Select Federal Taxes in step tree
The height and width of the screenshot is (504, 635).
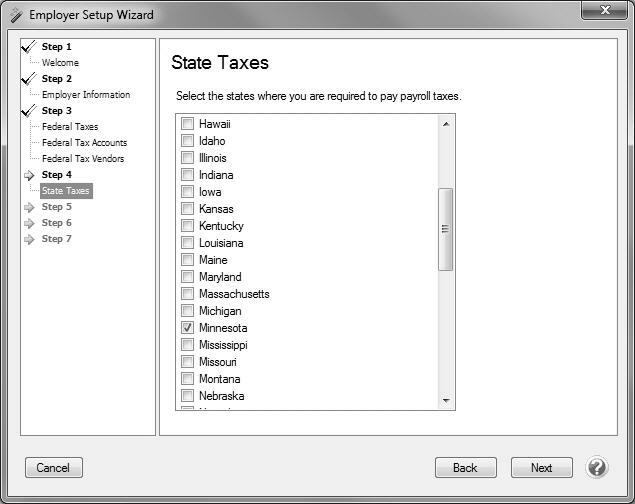(x=70, y=127)
